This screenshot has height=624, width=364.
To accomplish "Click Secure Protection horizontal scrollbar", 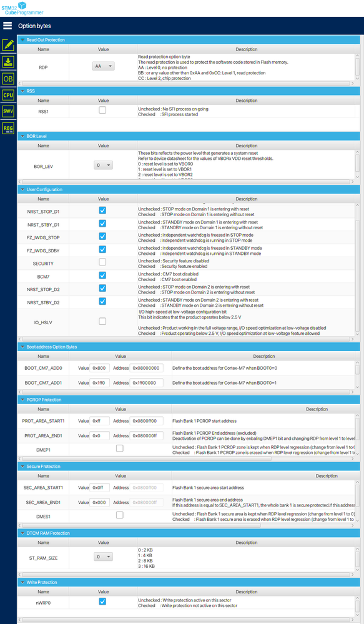I will click(x=141, y=526).
